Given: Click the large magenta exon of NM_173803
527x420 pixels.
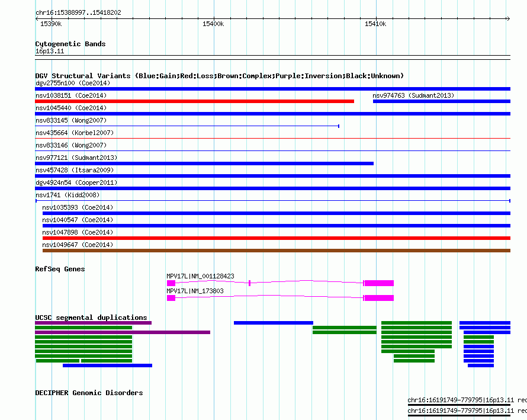Looking at the screenshot, I should point(379,298).
